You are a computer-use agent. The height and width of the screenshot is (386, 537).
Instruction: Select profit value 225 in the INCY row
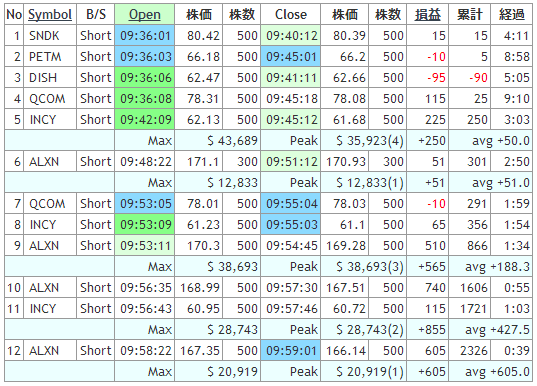[427, 120]
